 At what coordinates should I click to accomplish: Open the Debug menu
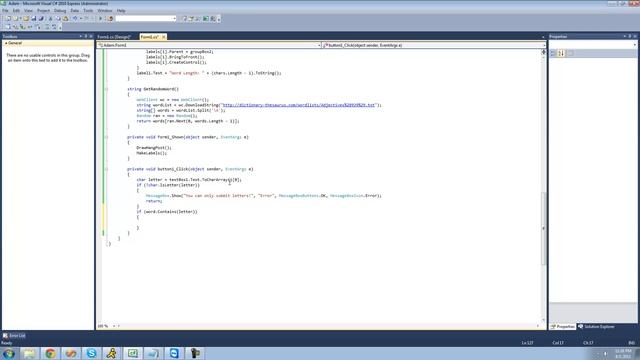point(60,11)
